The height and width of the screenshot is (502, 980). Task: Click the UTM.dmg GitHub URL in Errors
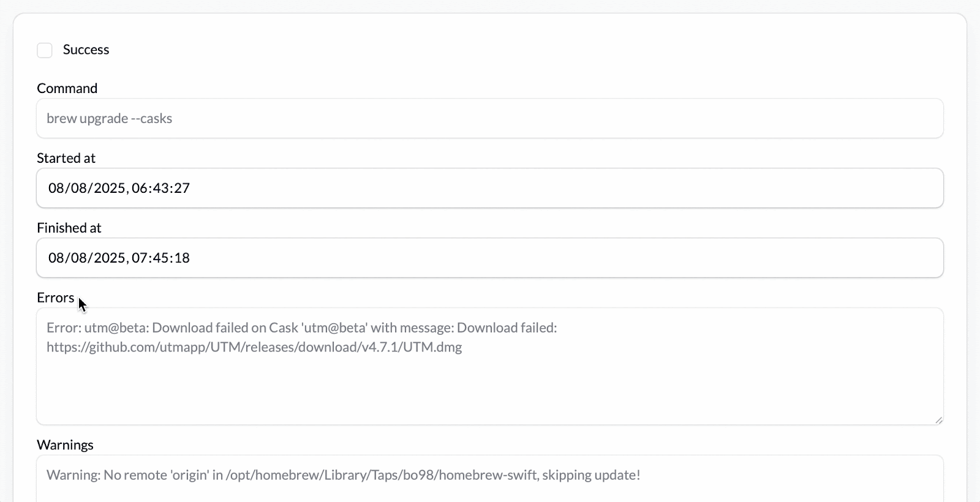click(254, 347)
